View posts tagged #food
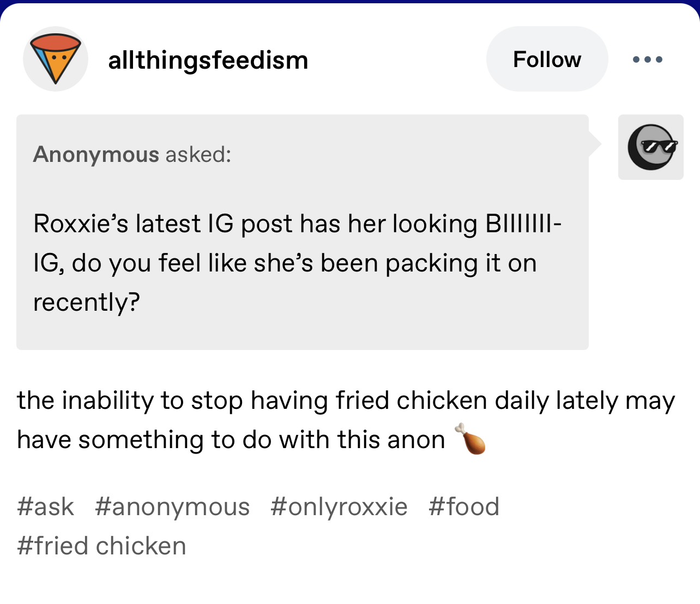This screenshot has width=700, height=604. click(464, 506)
